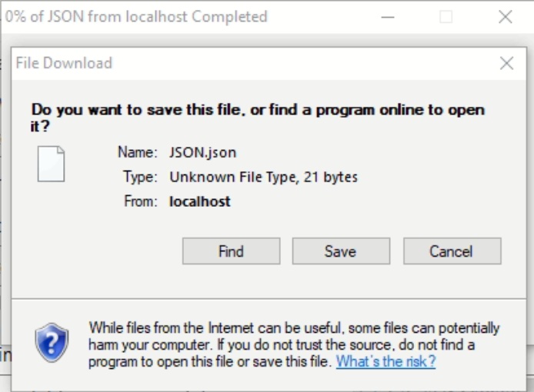The width and height of the screenshot is (534, 392).
Task: Close the download progress window
Action: [x=505, y=17]
